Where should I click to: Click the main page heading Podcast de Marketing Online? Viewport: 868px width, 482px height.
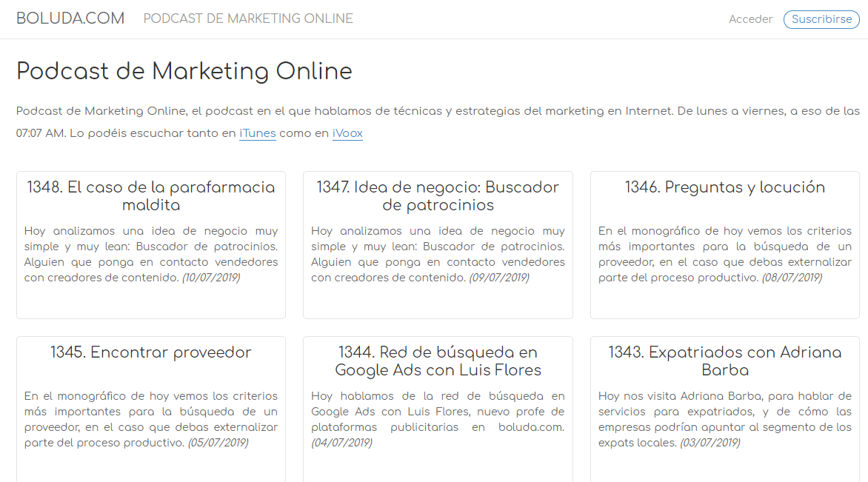[184, 72]
